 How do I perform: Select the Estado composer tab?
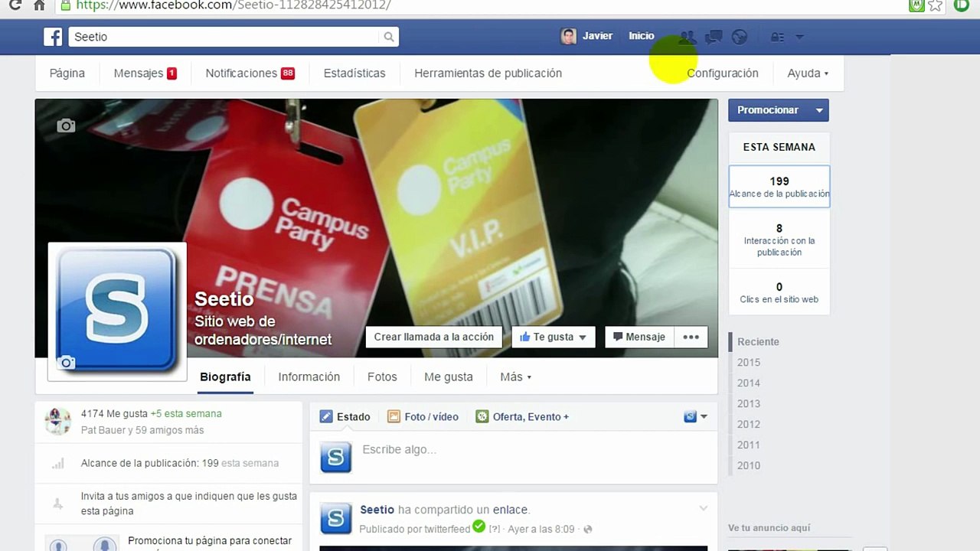click(345, 416)
